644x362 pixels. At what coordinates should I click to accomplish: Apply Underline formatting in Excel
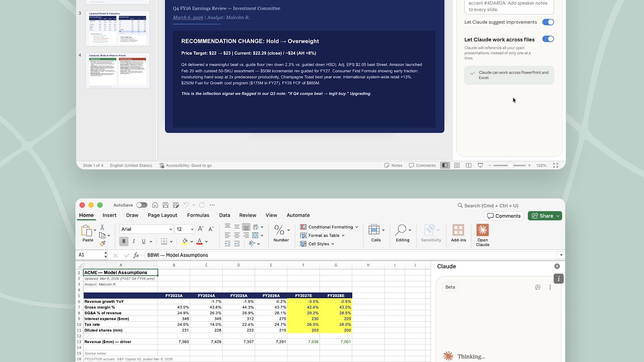click(x=142, y=241)
